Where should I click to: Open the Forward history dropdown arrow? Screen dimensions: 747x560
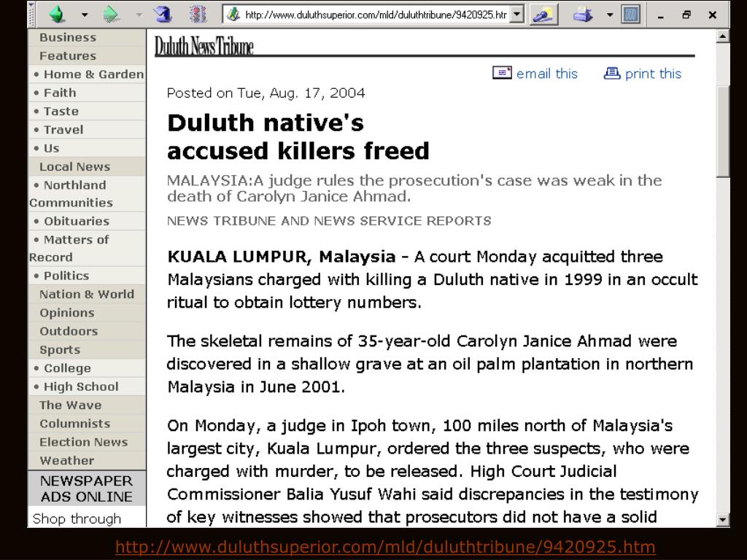139,15
